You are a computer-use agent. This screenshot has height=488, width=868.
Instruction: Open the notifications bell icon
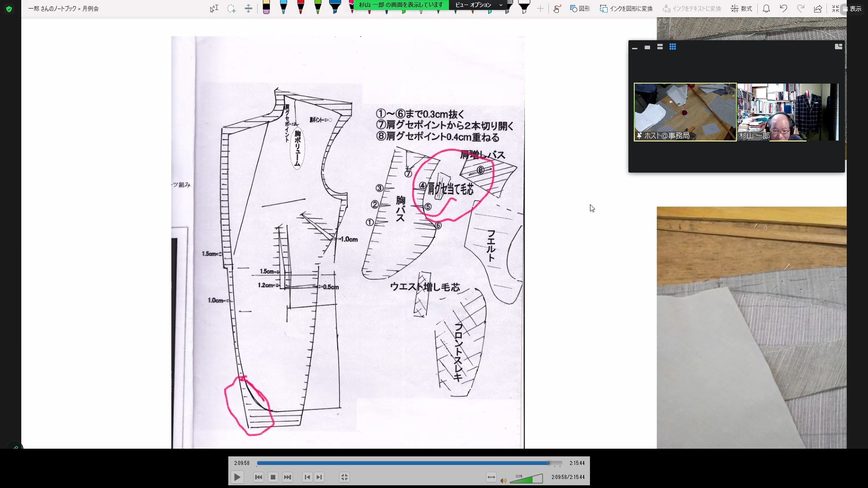(766, 9)
